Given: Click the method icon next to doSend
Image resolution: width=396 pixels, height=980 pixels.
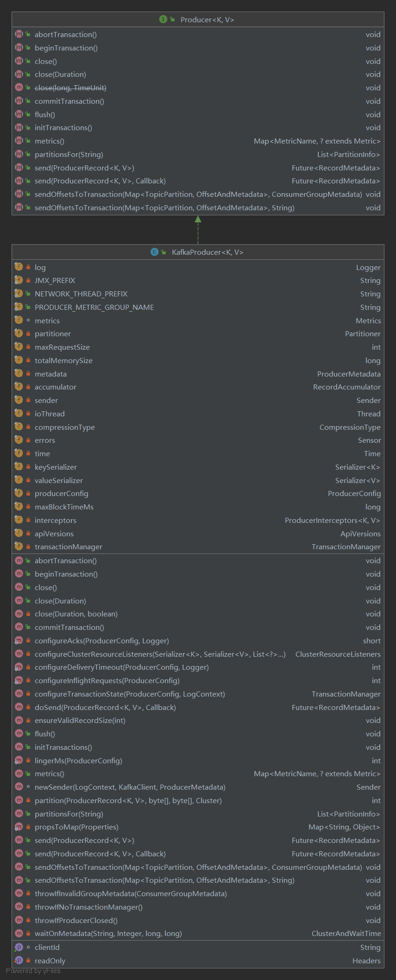Looking at the screenshot, I should tap(19, 707).
